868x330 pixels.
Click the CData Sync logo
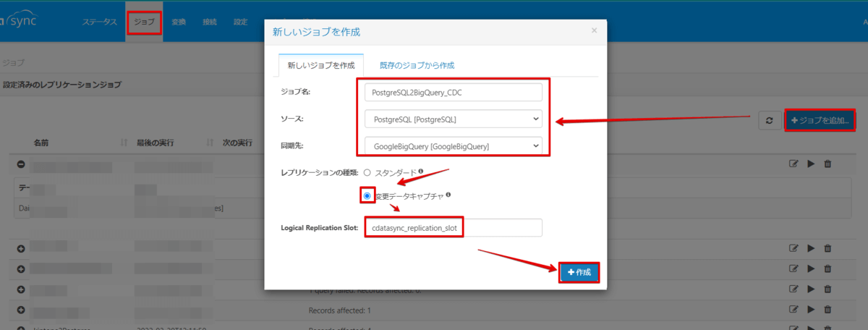click(x=18, y=20)
